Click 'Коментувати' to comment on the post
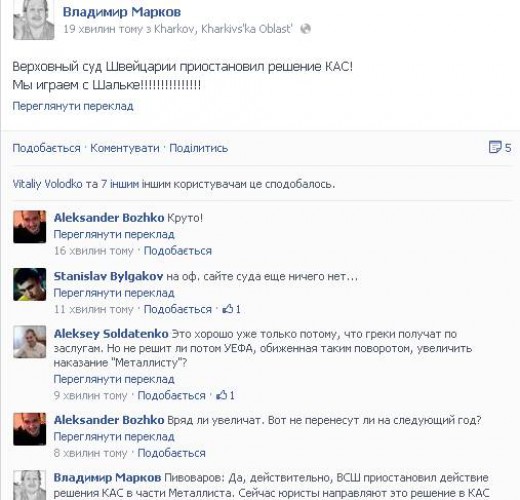 coord(125,148)
